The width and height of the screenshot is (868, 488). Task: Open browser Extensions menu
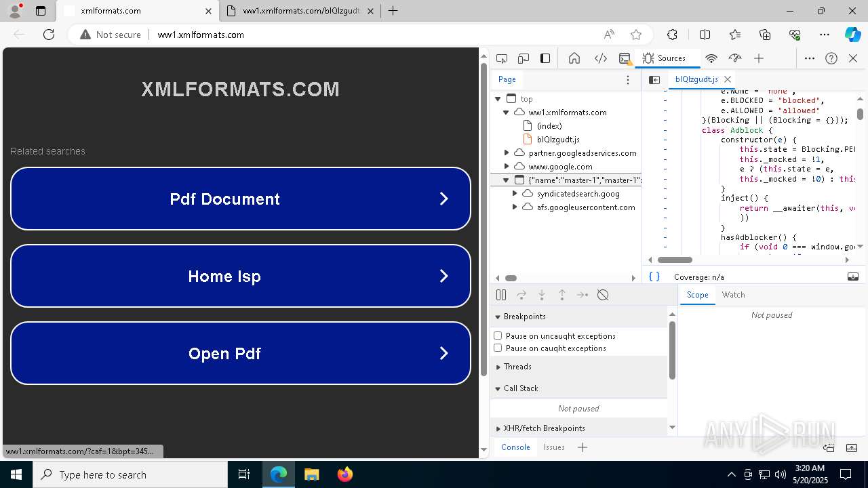672,35
